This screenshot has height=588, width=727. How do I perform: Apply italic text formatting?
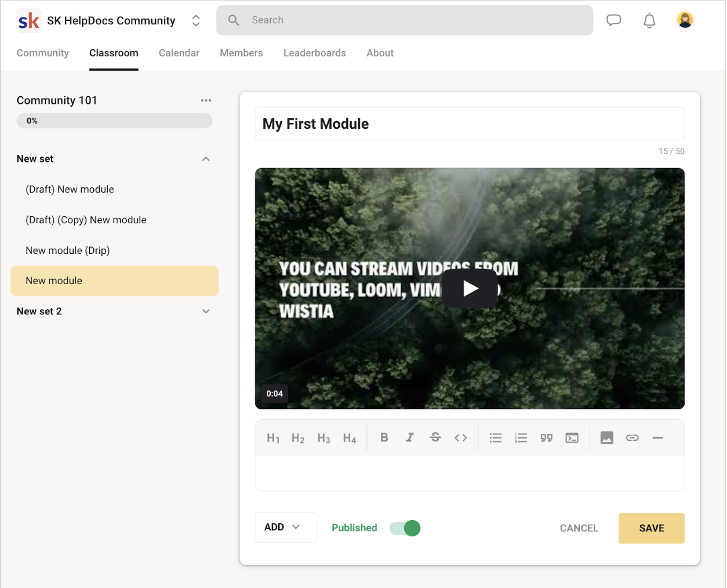tap(410, 438)
